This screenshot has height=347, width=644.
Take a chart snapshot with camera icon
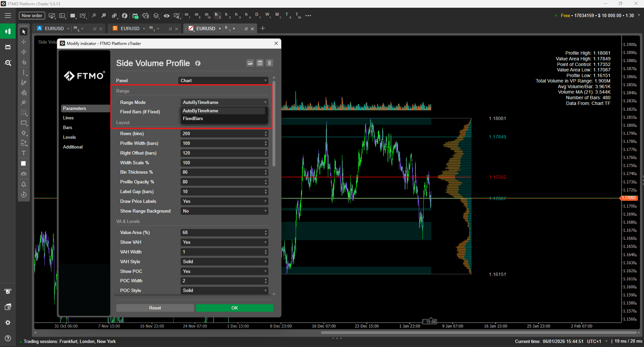click(23, 174)
